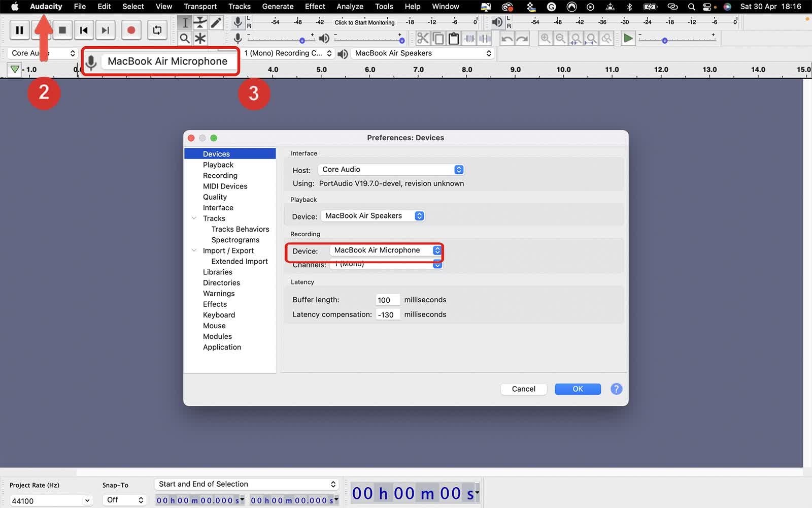Click the Copy icon in edit toolbar
Screen dimensions: 812x508
click(438, 38)
